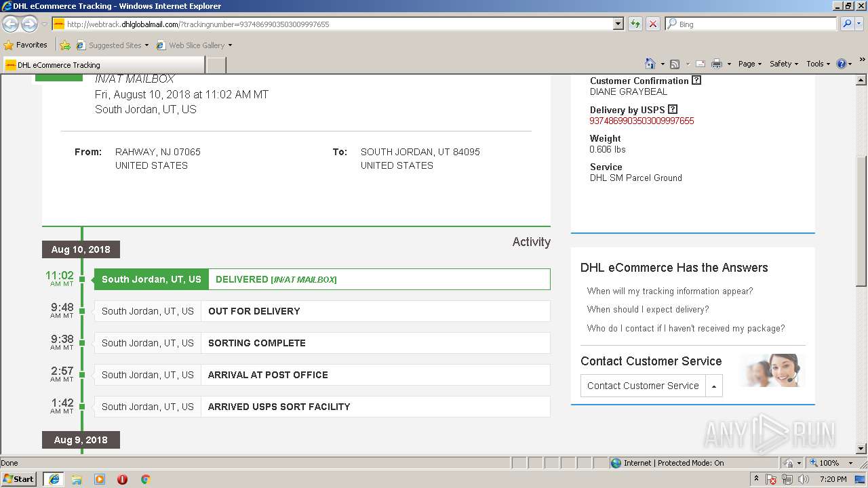
Task: Open the Tools menu
Action: click(x=818, y=64)
